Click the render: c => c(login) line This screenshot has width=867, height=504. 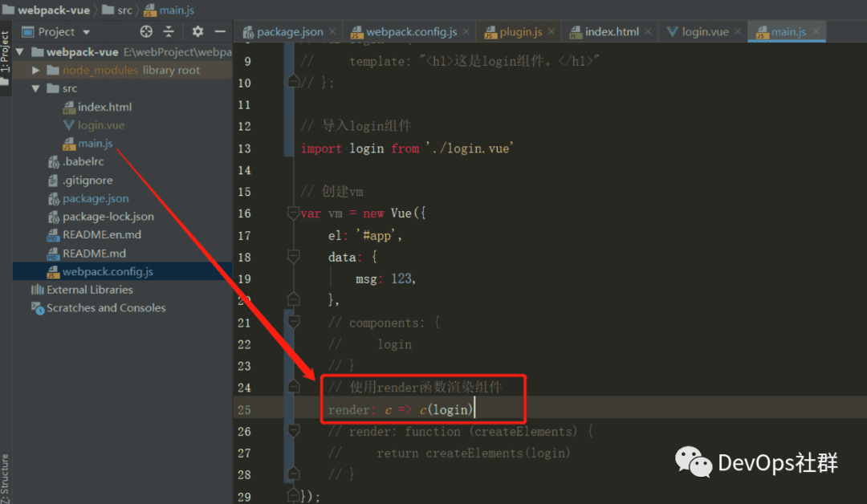401,409
